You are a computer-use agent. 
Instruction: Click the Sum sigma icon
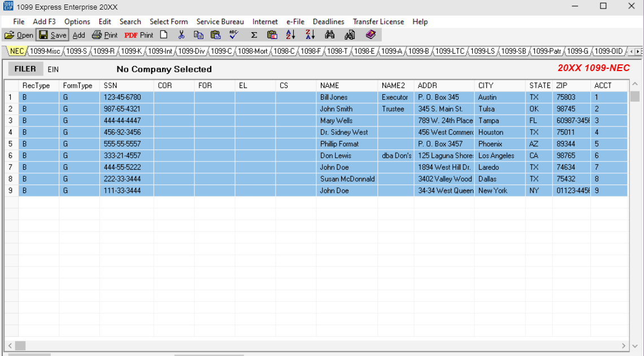[x=254, y=35]
